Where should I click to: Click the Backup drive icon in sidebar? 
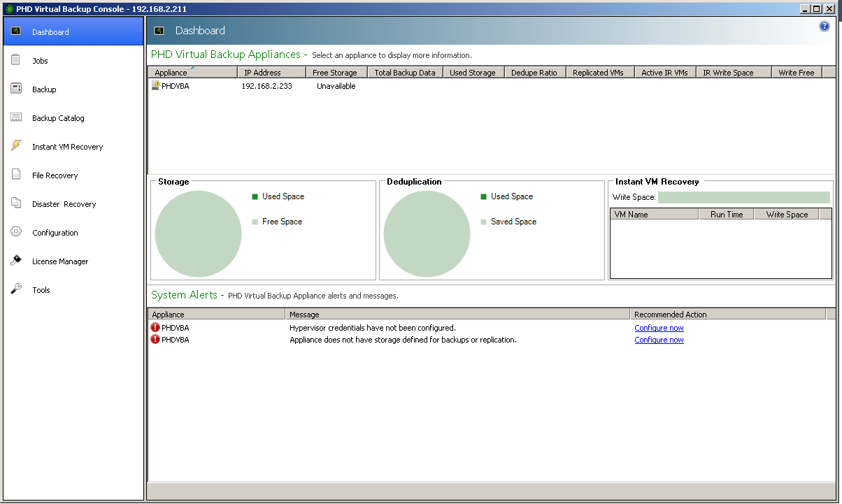tap(16, 89)
